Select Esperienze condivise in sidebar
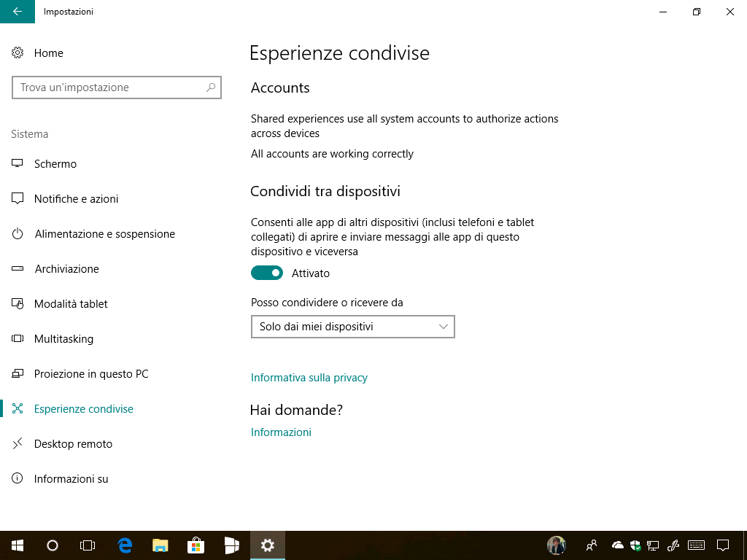This screenshot has width=747, height=560. coord(83,408)
